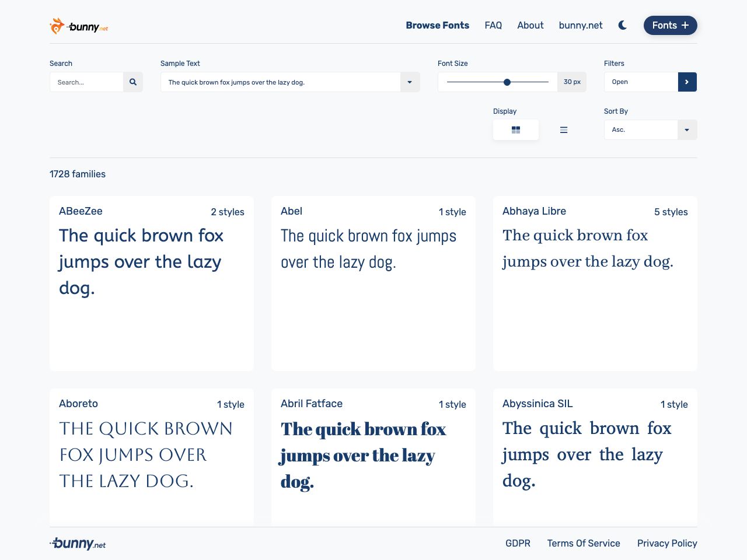Open the Privacy Policy page

[x=667, y=543]
